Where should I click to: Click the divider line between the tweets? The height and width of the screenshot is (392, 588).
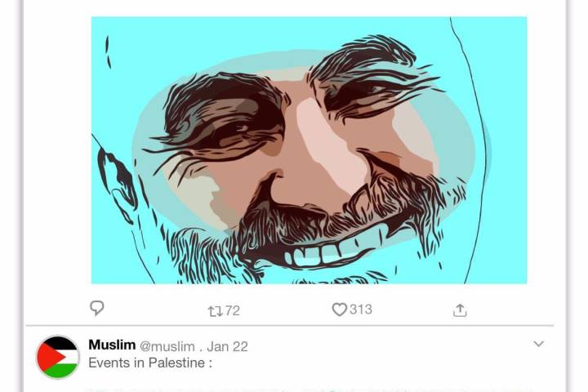pos(294,326)
